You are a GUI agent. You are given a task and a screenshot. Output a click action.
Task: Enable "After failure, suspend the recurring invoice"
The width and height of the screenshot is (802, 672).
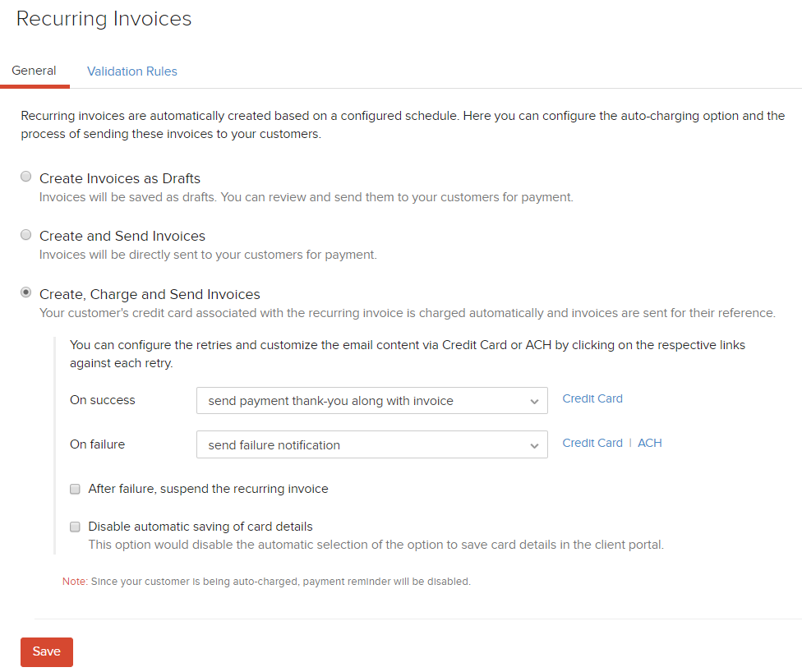click(75, 489)
